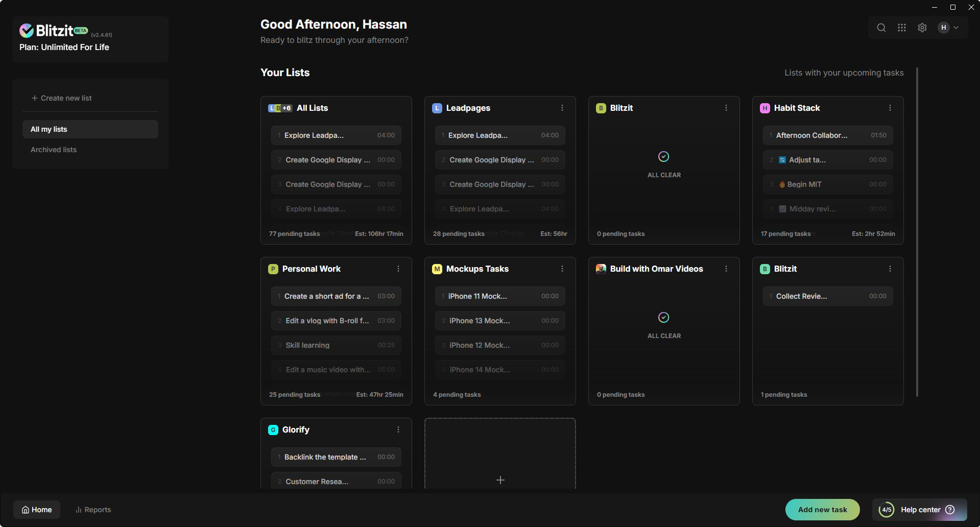Image resolution: width=980 pixels, height=527 pixels.
Task: Open the settings gear
Action: point(922,27)
